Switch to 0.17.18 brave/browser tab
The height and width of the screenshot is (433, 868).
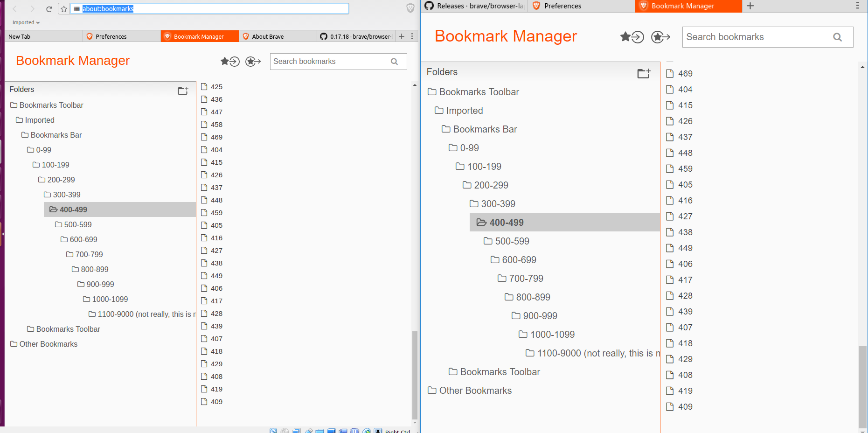(356, 36)
